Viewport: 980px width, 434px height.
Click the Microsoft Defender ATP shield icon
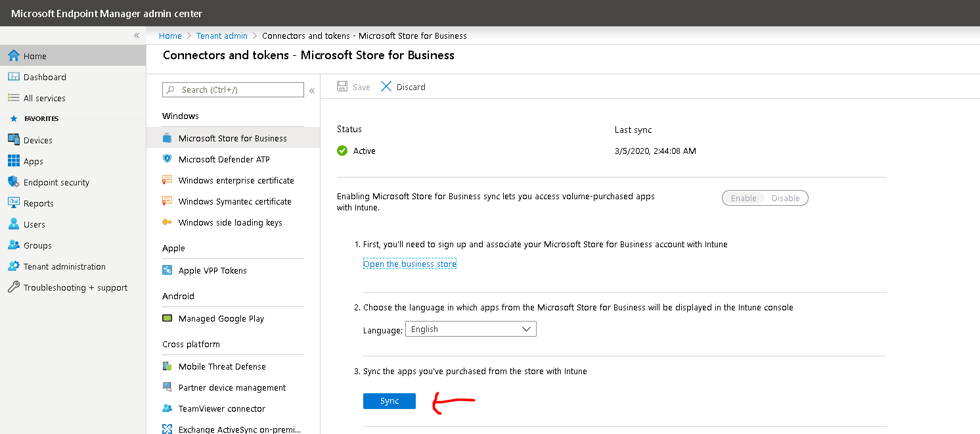(x=167, y=159)
